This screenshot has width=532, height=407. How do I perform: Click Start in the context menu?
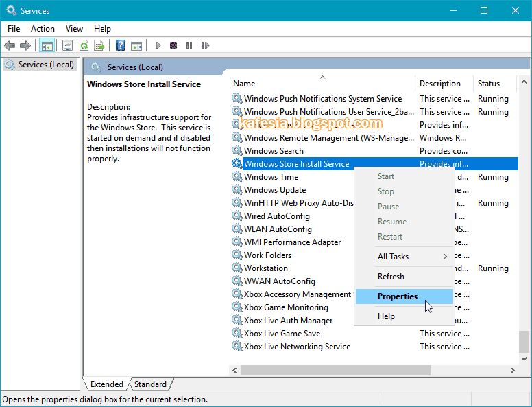pos(404,176)
